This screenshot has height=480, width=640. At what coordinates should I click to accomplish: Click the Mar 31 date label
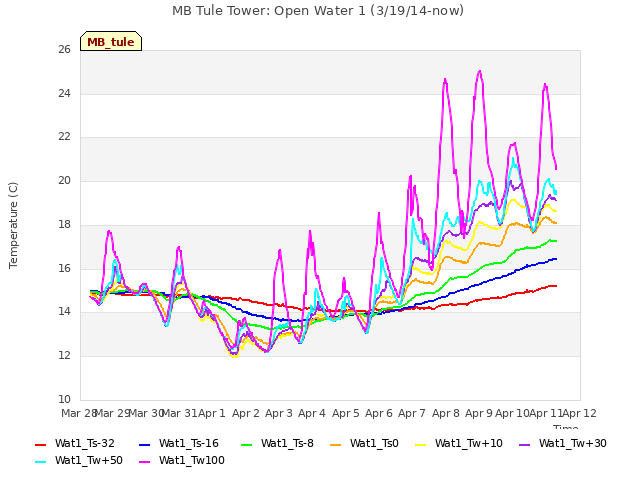pyautogui.click(x=179, y=413)
